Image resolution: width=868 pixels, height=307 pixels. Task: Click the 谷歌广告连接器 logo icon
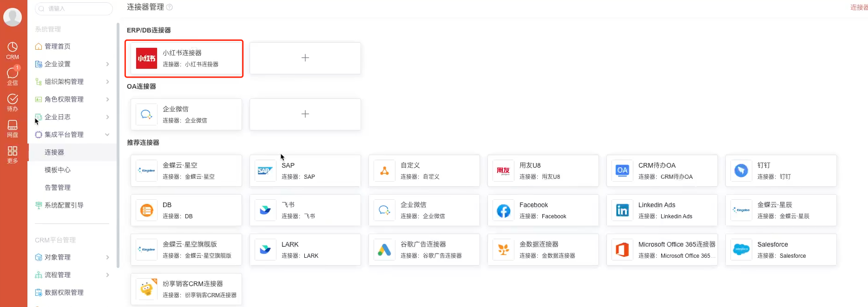[384, 250]
